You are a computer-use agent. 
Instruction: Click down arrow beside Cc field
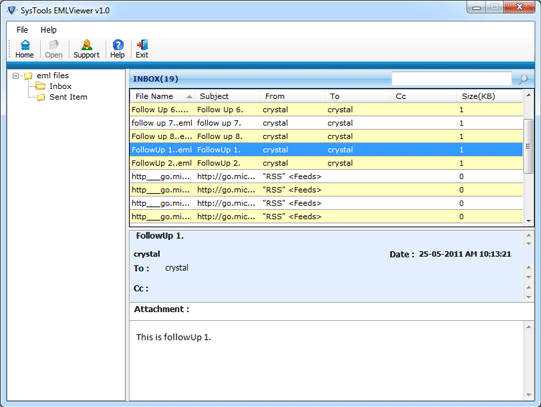coord(529,297)
